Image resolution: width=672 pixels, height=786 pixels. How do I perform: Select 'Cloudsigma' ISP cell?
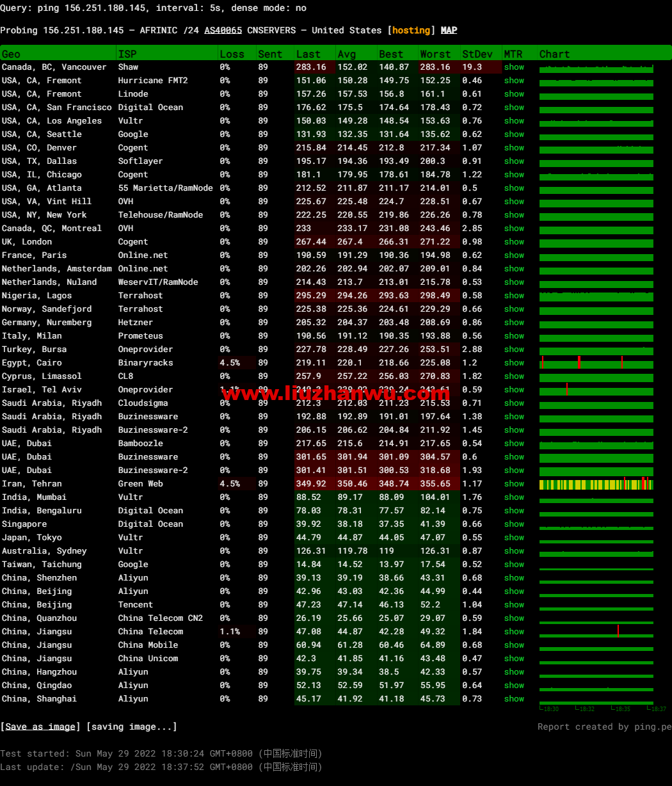pyautogui.click(x=143, y=403)
